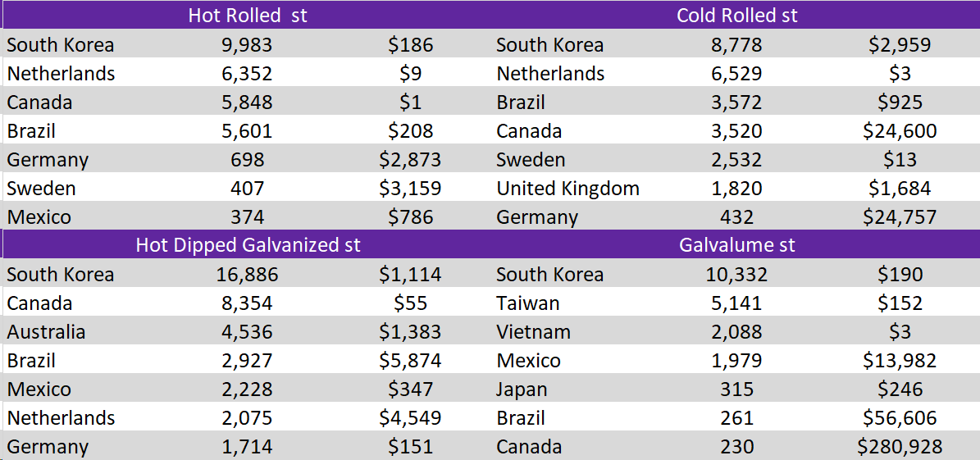The height and width of the screenshot is (460, 980).
Task: Click the Cold Rolled st header
Action: pyautogui.click(x=736, y=16)
